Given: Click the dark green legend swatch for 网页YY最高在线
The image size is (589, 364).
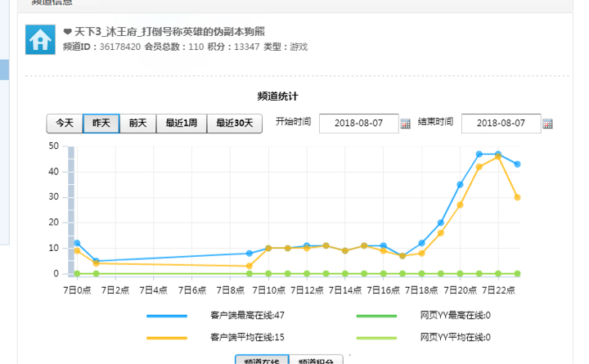Looking at the screenshot, I should click(376, 316).
